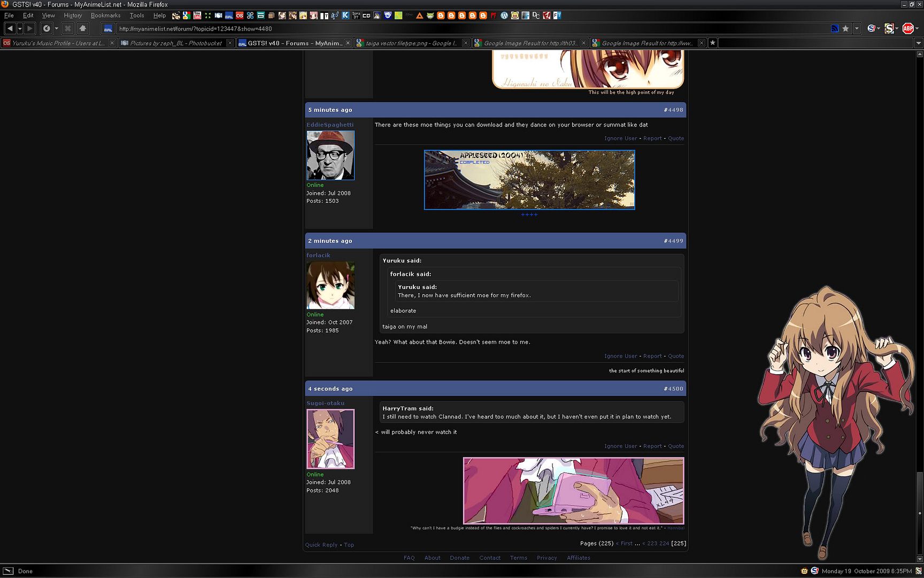The image size is (924, 578).
Task: Click the Appleseed (2004) signature banner
Action: point(529,180)
